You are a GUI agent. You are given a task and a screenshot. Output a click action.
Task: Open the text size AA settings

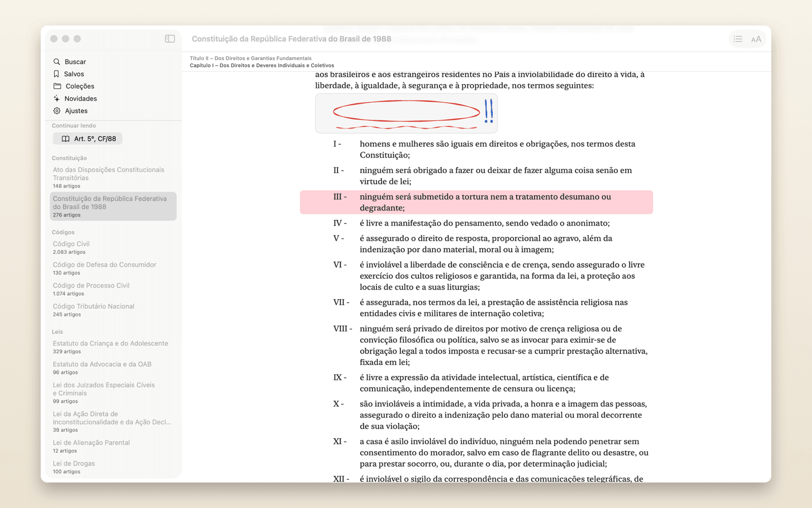[x=756, y=39]
